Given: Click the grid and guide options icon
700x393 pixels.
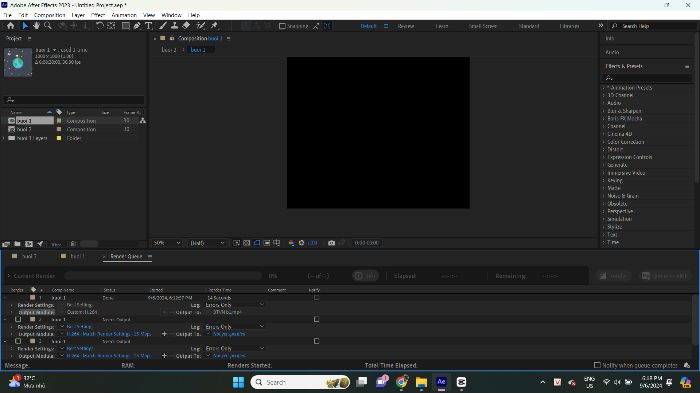Looking at the screenshot, I should [x=277, y=243].
